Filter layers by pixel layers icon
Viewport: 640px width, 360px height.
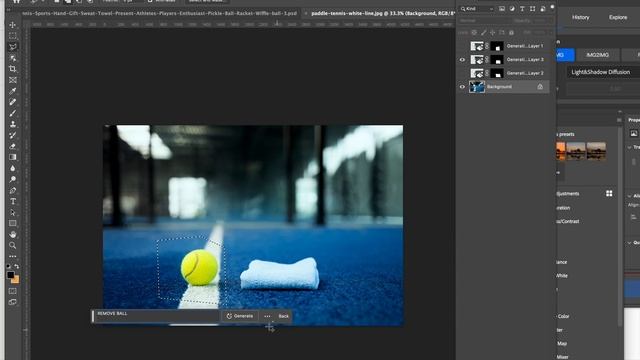[x=502, y=9]
